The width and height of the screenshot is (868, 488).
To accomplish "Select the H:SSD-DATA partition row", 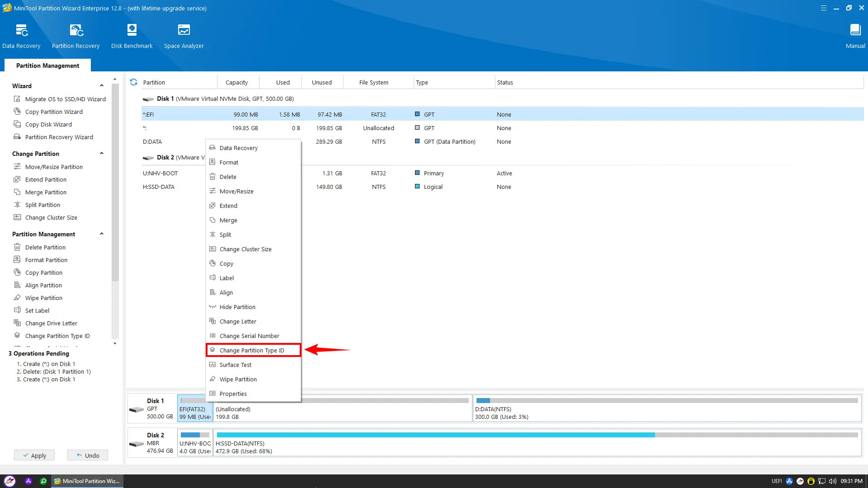I will (159, 187).
